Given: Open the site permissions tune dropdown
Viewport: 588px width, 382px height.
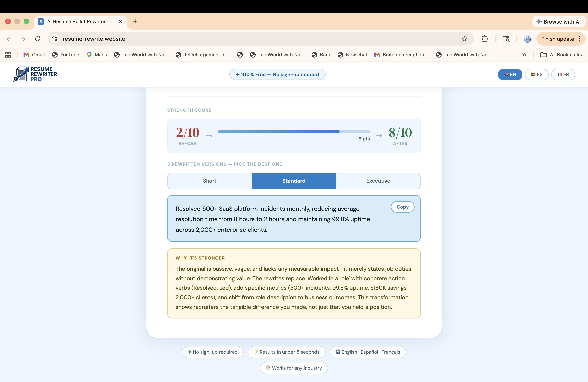Looking at the screenshot, I should 55,39.
